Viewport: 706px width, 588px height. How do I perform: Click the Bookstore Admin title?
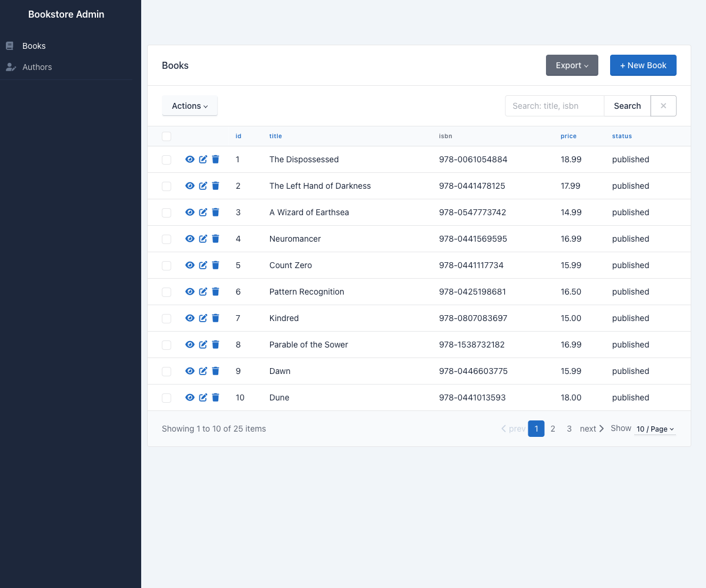66,14
